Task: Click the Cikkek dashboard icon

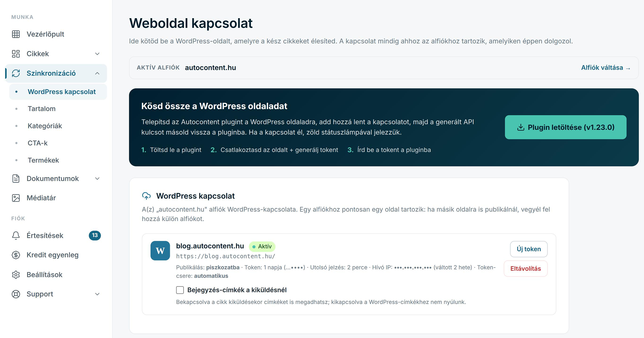Action: [x=16, y=54]
